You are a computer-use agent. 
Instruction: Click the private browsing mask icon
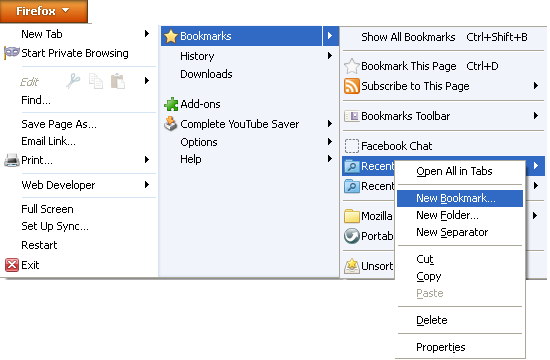coord(12,53)
